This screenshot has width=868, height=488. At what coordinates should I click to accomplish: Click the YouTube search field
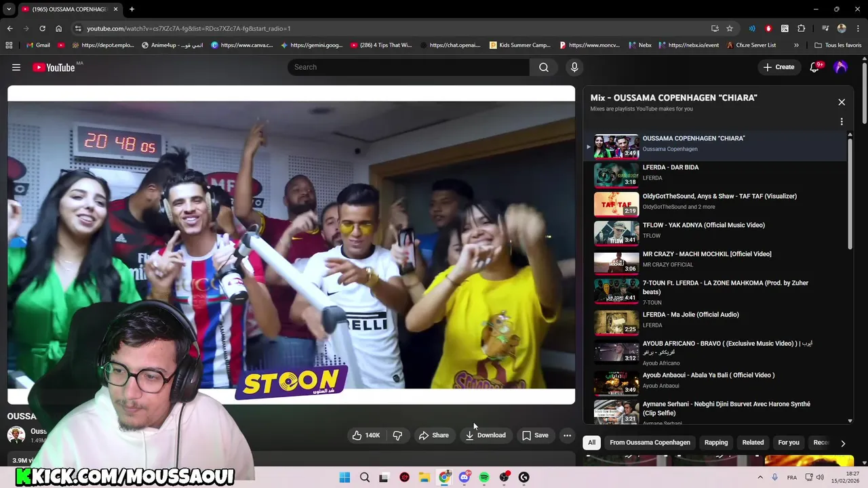click(409, 67)
